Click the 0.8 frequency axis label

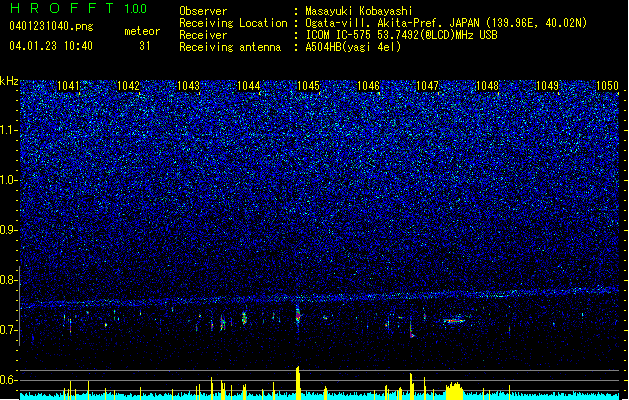tap(9, 280)
